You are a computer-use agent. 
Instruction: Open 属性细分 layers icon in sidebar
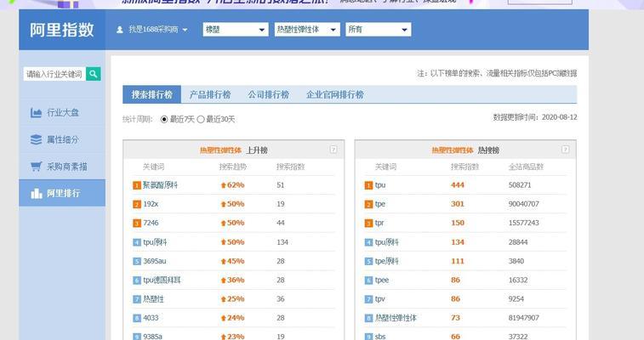pos(36,139)
